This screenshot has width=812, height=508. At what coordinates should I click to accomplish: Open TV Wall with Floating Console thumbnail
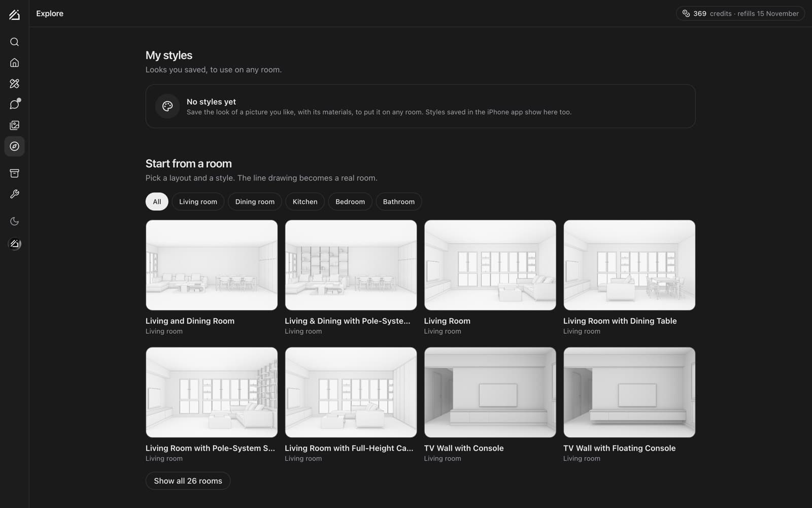click(x=629, y=392)
